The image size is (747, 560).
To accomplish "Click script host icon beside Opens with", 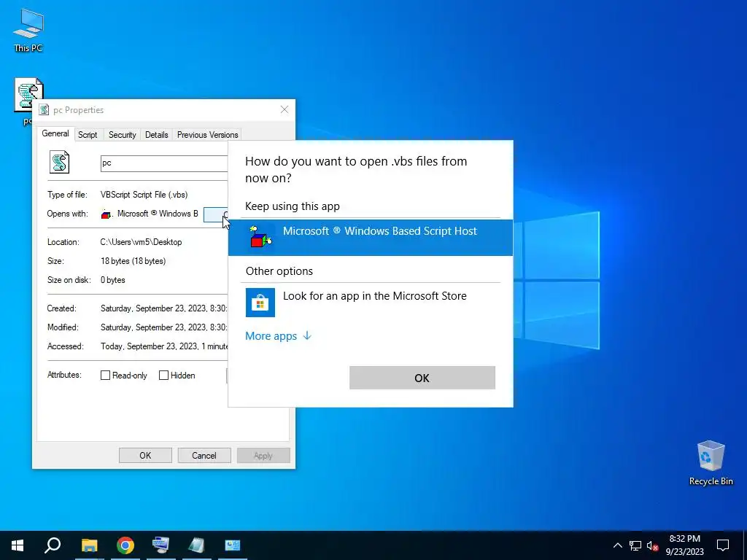I will click(107, 214).
